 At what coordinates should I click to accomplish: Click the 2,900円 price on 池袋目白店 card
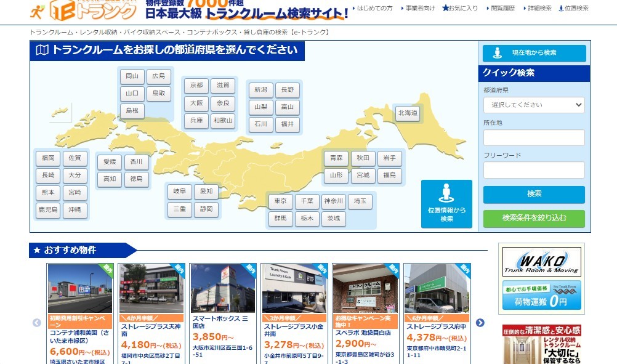pos(356,344)
